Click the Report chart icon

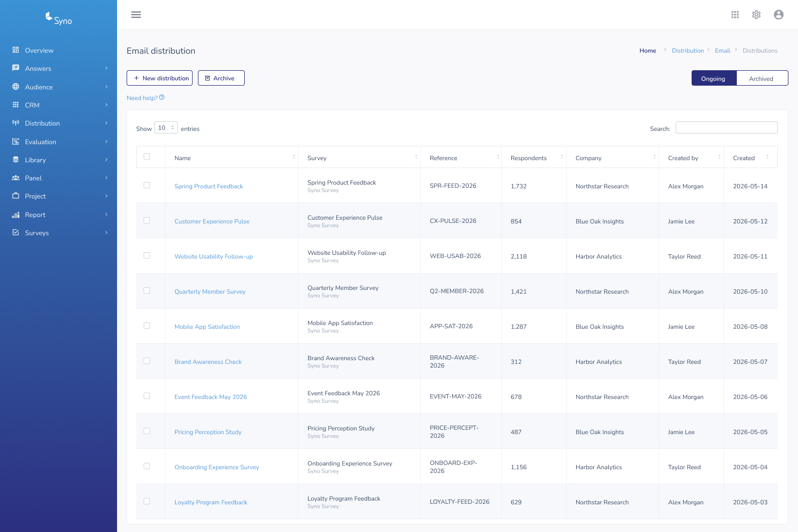coord(15,214)
